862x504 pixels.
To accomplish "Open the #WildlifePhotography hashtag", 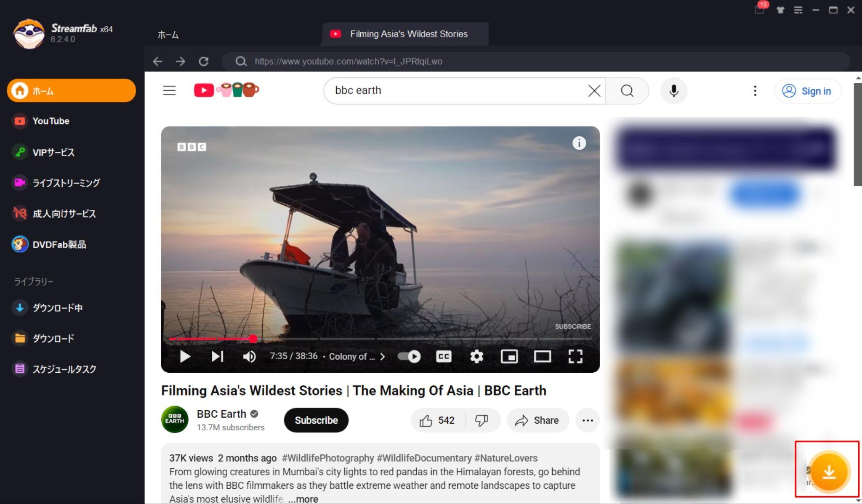I will point(328,458).
